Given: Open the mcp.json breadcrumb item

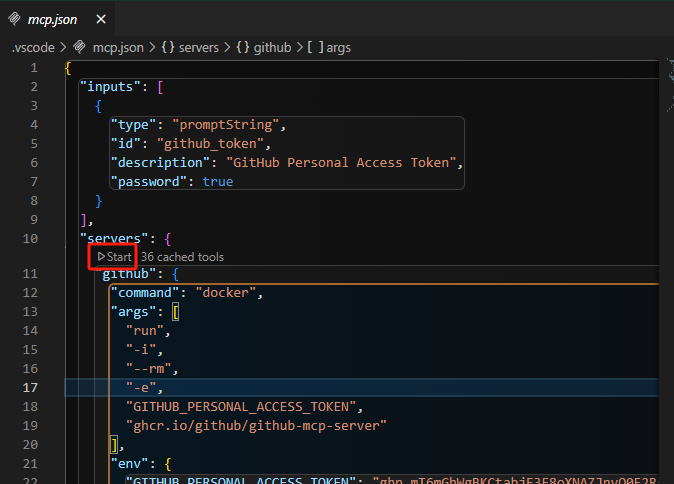Looking at the screenshot, I should pyautogui.click(x=118, y=47).
